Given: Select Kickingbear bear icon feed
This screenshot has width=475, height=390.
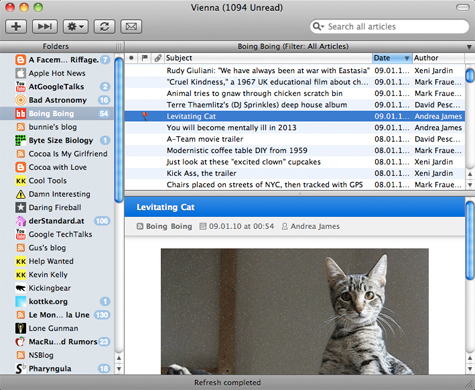Looking at the screenshot, I should point(21,288).
